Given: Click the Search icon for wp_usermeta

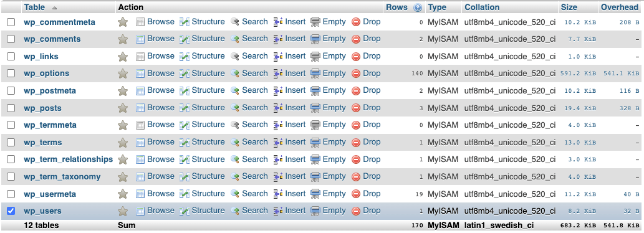Looking at the screenshot, I should click(x=235, y=194).
